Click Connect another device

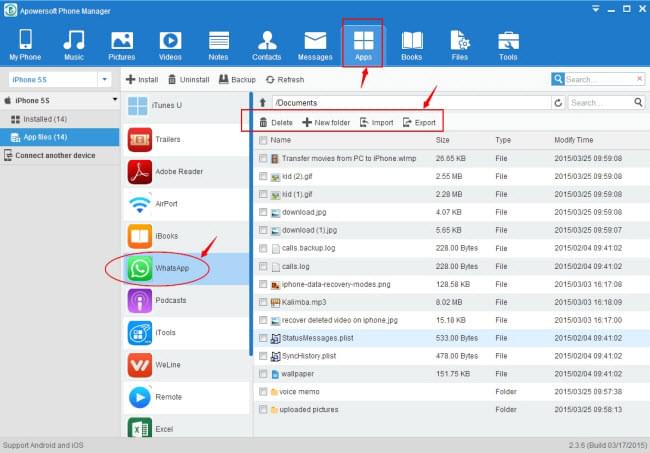59,155
